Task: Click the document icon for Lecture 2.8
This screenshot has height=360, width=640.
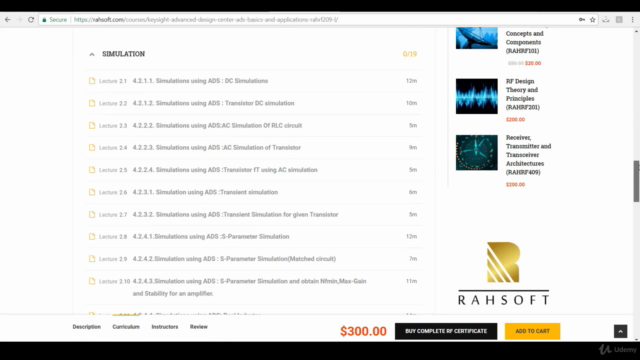Action: (92, 236)
